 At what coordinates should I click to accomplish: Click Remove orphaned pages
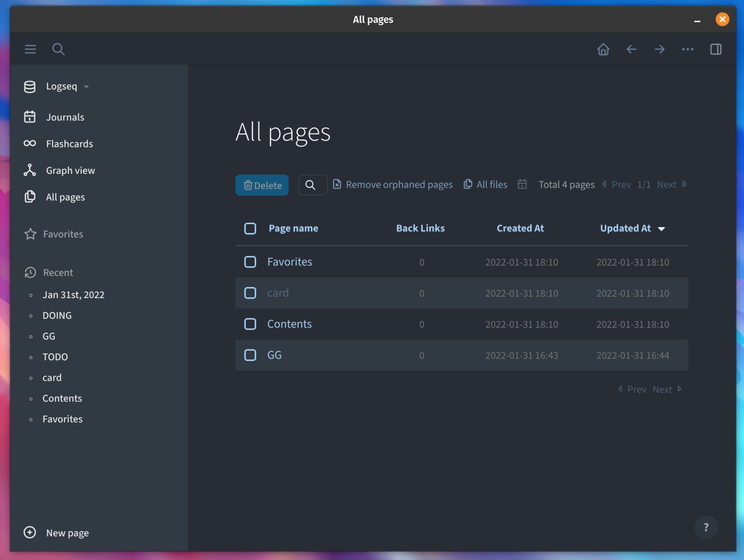point(392,184)
